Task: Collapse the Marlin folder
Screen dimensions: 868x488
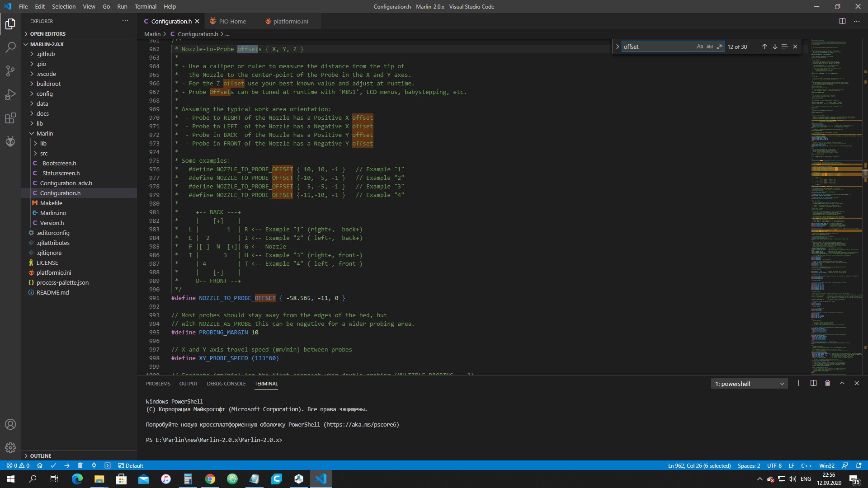Action: click(x=79, y=133)
